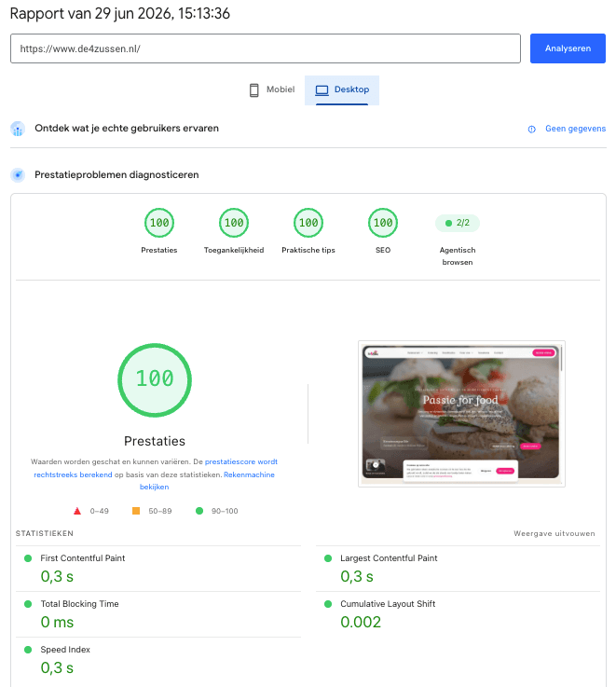Click the STATISTIEKEN heading
Viewport: 616px width, 687px height.
[x=45, y=533]
